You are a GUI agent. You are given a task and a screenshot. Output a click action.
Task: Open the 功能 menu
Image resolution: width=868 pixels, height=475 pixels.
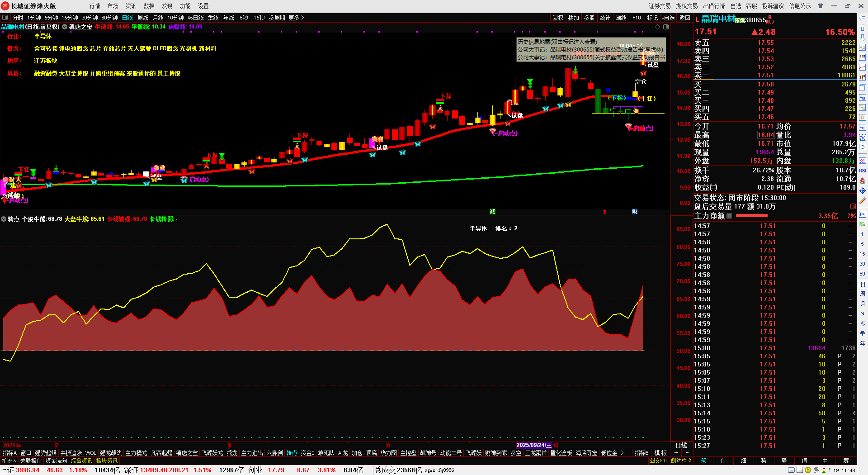click(x=185, y=6)
